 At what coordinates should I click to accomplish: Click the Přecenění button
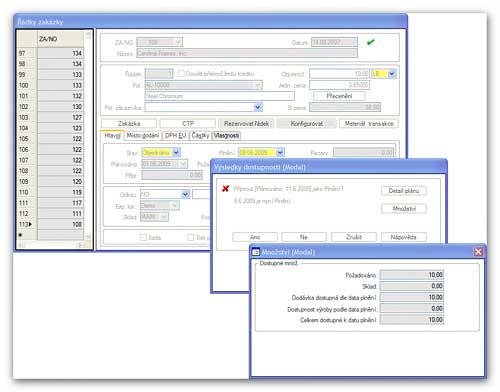point(339,96)
